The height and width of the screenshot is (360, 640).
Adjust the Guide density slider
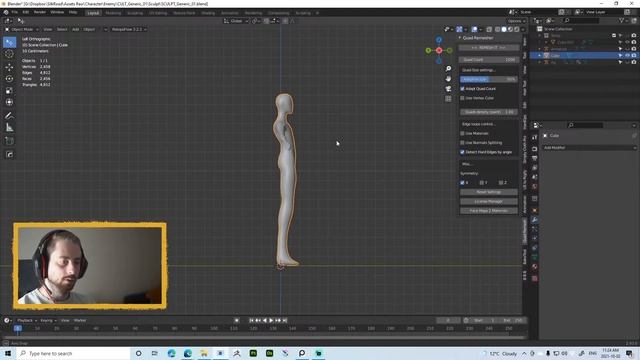point(489,112)
